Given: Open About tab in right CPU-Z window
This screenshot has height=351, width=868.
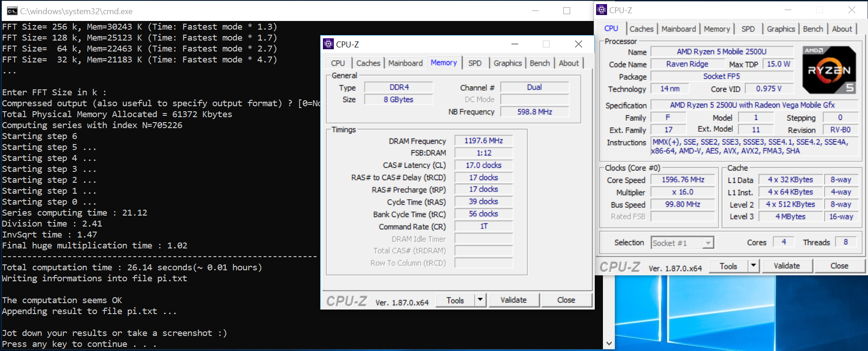Looking at the screenshot, I should (842, 29).
